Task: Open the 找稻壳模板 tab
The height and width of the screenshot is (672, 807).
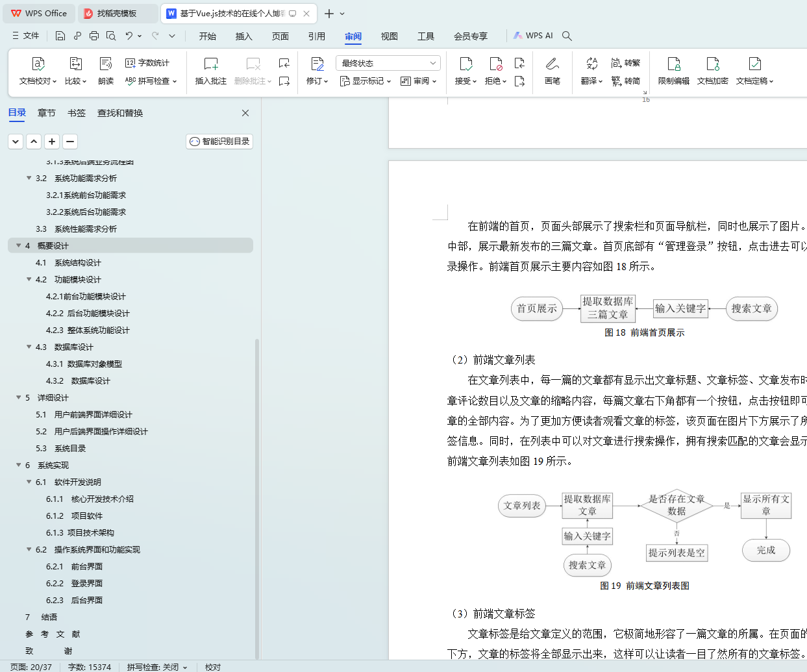Action: pyautogui.click(x=118, y=13)
